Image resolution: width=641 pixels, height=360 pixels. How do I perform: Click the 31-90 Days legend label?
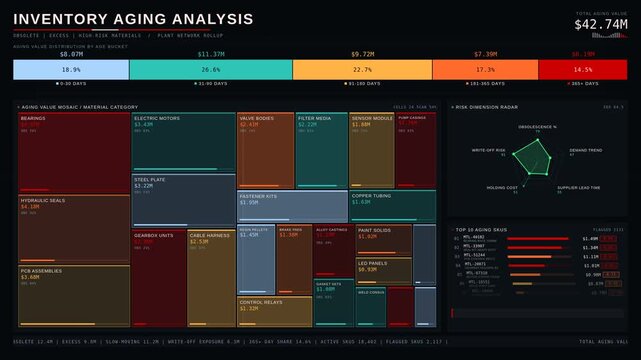tap(211, 83)
